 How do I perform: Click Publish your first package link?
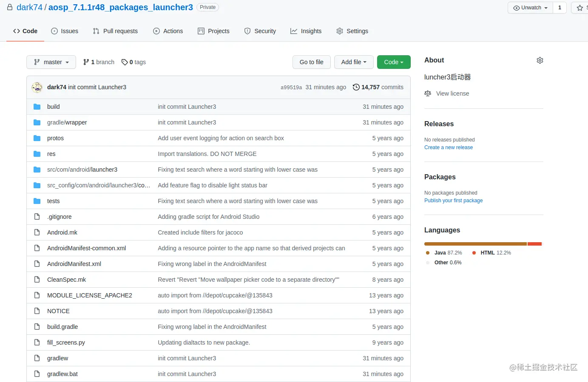(x=453, y=201)
